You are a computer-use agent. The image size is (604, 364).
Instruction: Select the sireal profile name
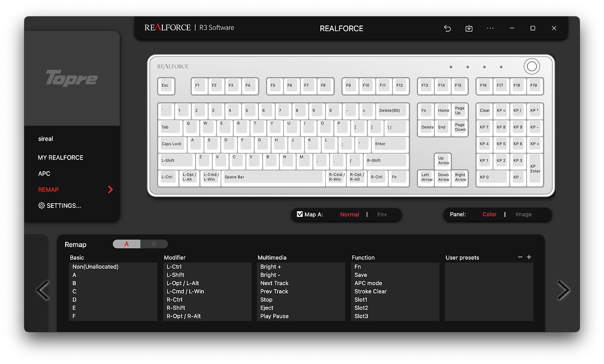pos(46,139)
